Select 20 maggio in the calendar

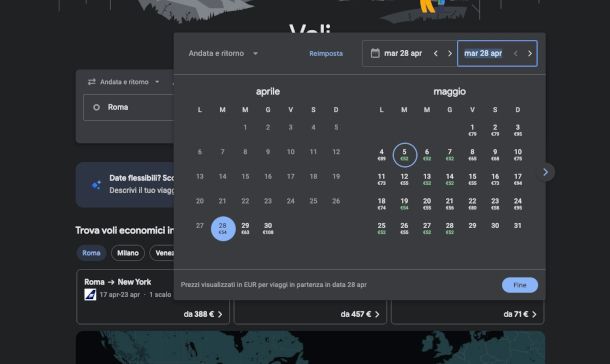(x=427, y=203)
